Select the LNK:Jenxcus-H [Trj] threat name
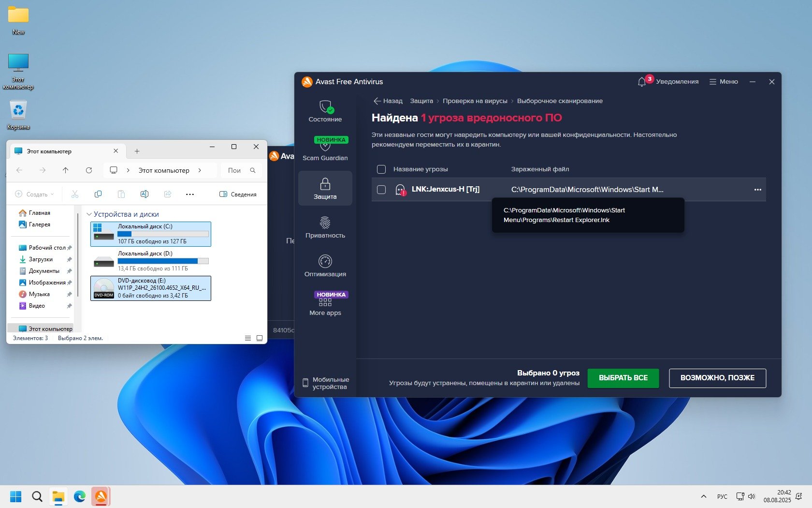The image size is (812, 508). (446, 189)
